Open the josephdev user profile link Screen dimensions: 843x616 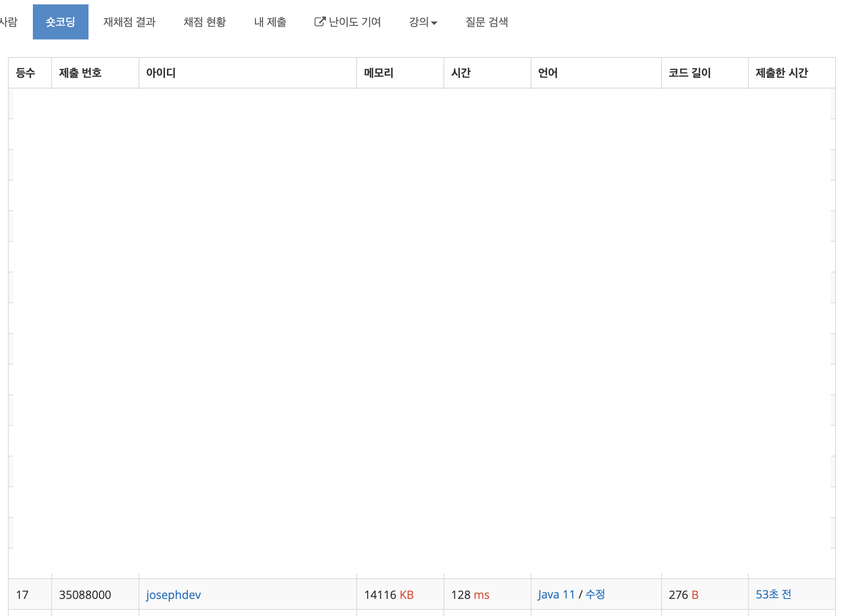click(x=174, y=595)
